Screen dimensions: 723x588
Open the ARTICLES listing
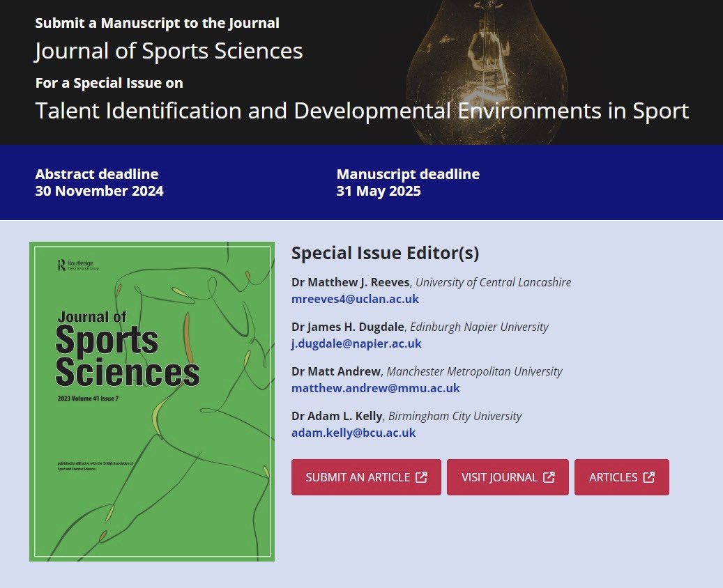[621, 477]
